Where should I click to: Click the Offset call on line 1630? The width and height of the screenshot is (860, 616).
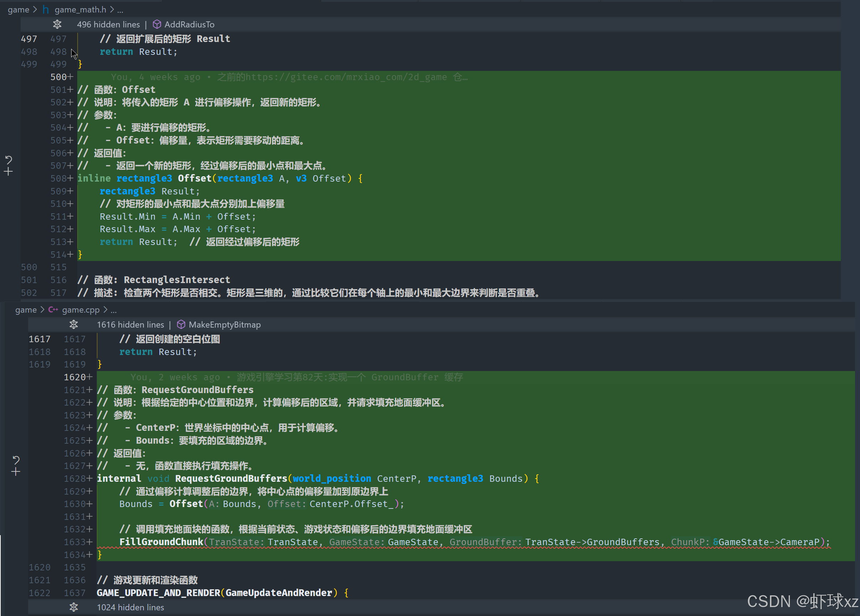tap(186, 504)
